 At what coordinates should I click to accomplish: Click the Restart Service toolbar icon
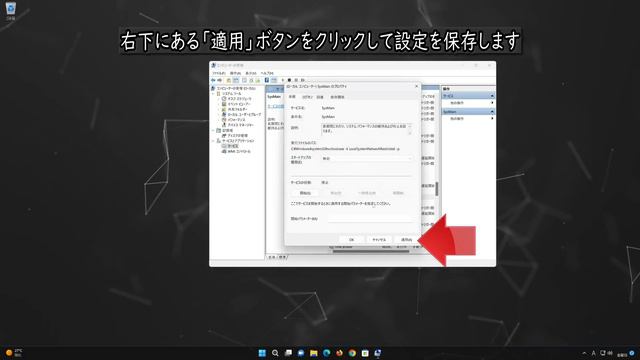tap(302, 80)
